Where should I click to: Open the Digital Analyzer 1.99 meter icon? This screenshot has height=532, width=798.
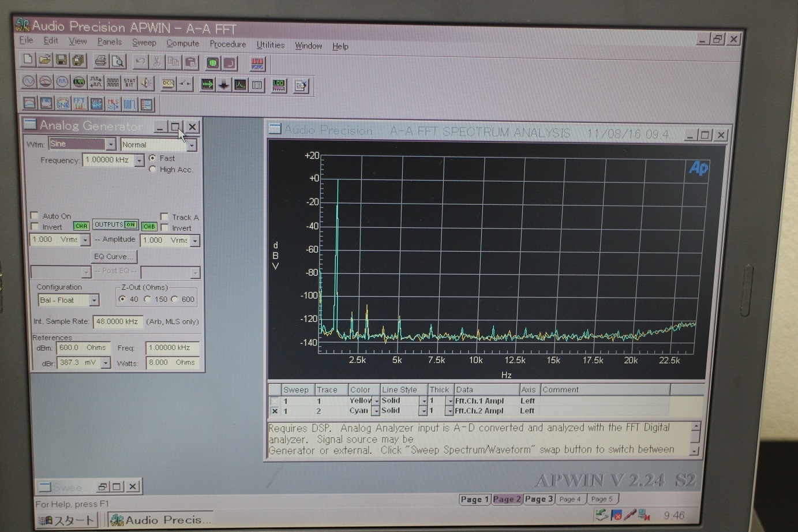coord(79,83)
